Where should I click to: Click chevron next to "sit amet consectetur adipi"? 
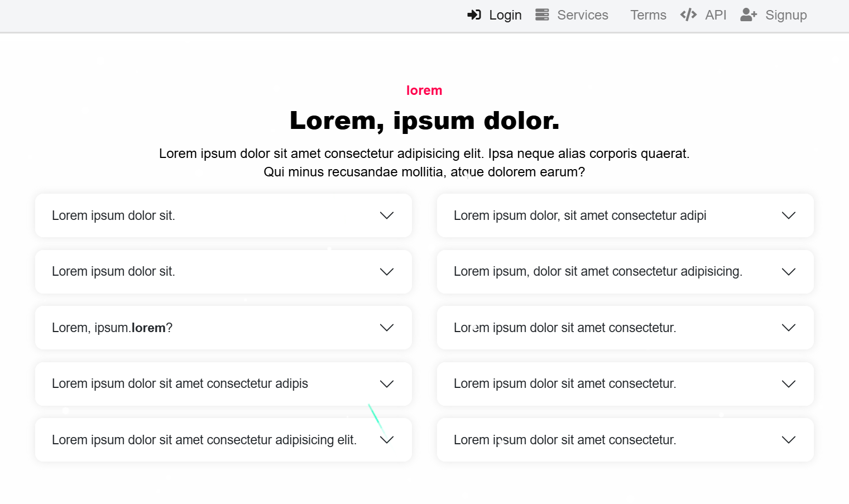[x=788, y=215]
